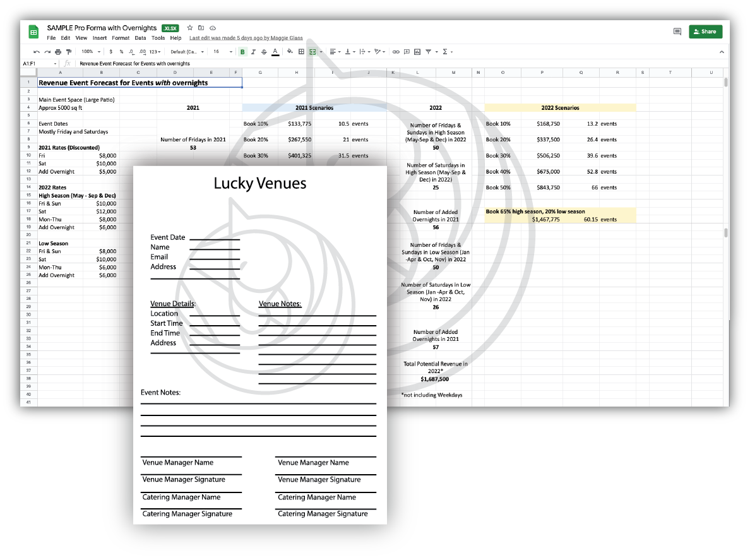Open the horizontal align dropdown
Viewport: 750px width, 560px height.
point(335,52)
